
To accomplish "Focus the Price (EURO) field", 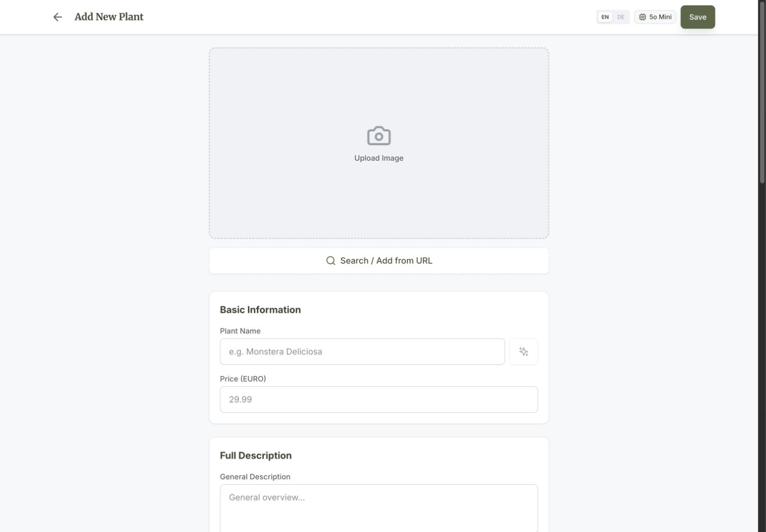I will [x=379, y=400].
